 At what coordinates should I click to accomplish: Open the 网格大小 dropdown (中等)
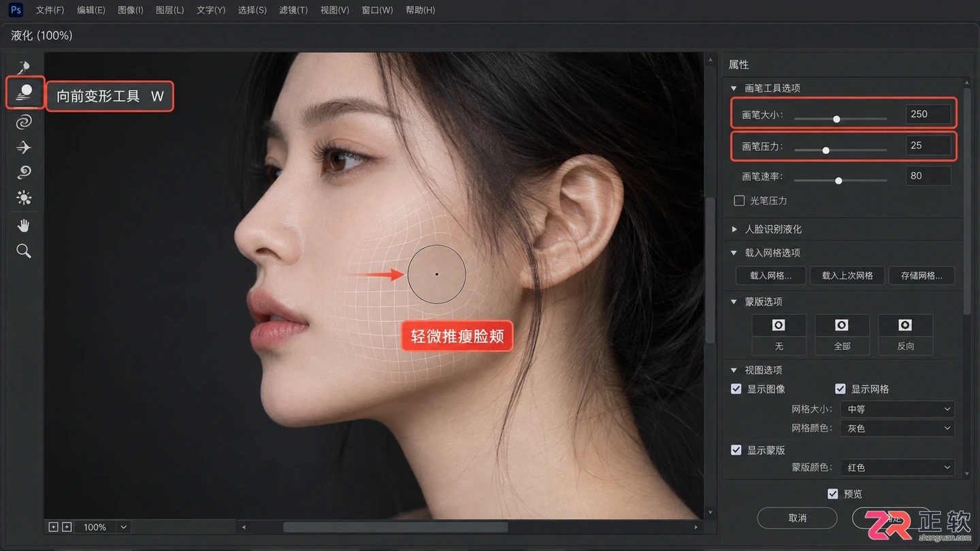point(897,410)
